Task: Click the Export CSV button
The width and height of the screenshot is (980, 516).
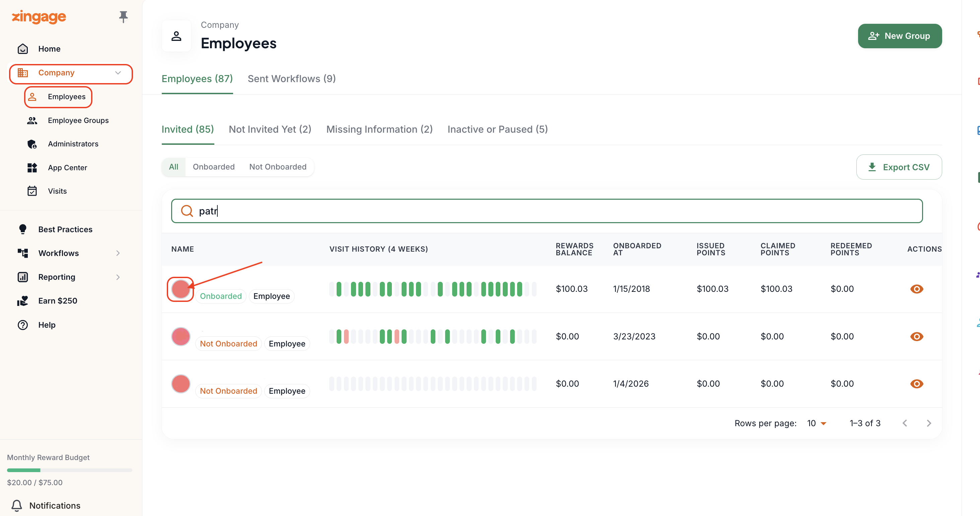Action: pyautogui.click(x=899, y=167)
